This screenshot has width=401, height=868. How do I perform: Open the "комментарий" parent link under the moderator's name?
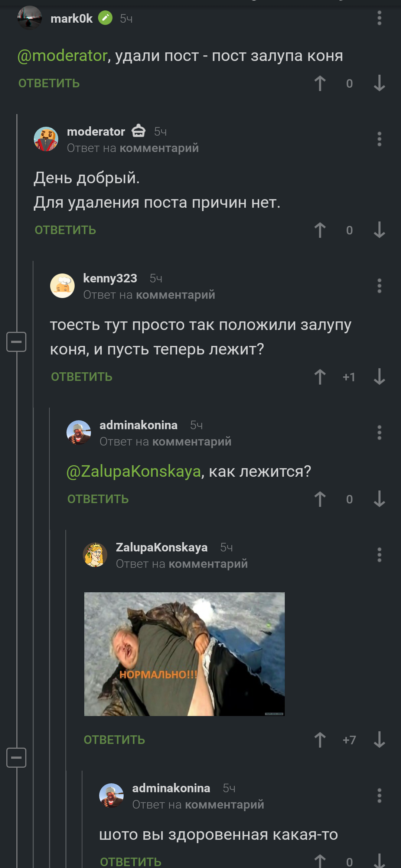pyautogui.click(x=159, y=148)
